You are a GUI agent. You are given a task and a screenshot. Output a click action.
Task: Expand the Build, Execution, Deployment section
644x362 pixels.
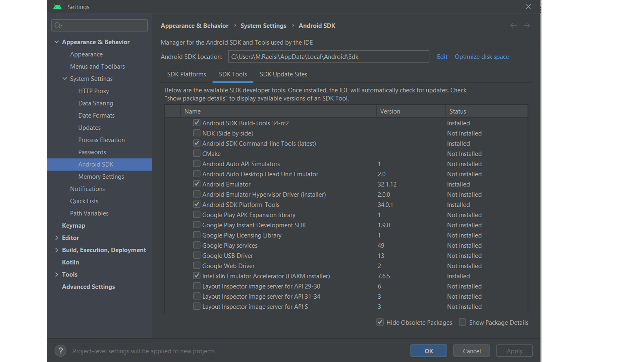point(56,250)
